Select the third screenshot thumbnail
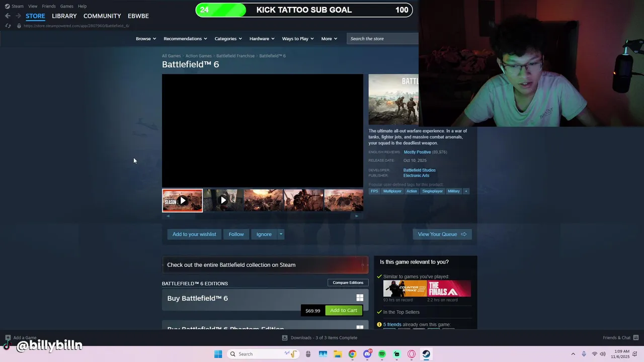The height and width of the screenshot is (362, 644). click(x=263, y=200)
